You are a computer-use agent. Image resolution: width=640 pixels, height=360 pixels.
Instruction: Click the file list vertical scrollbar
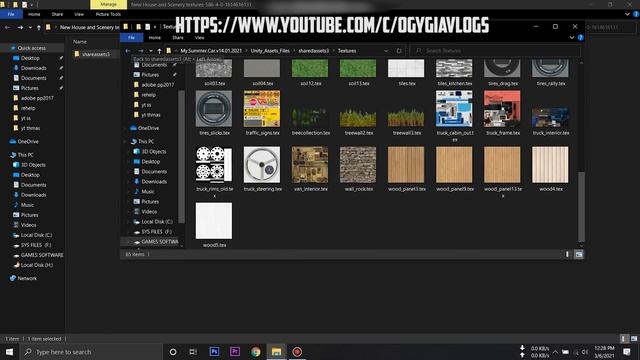582,206
